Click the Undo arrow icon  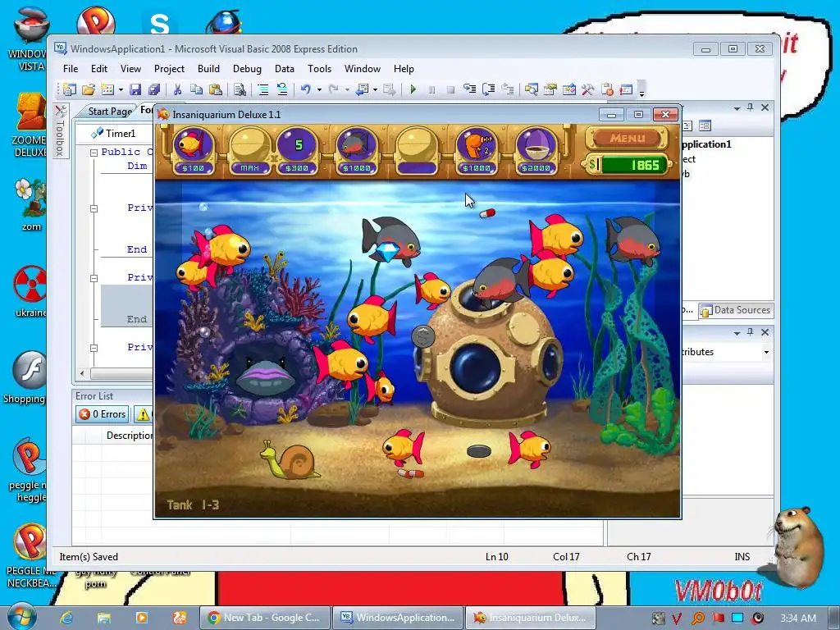[x=305, y=89]
